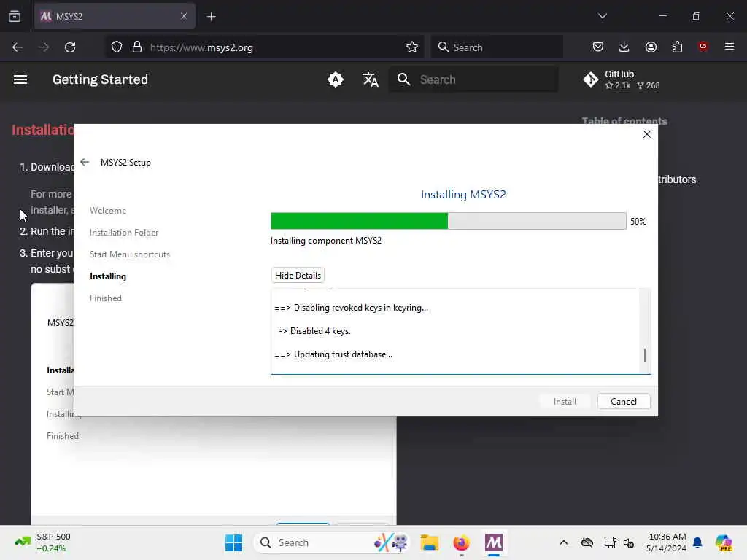Click the Hide Details button
Screen dimensions: 747x560
(298, 275)
